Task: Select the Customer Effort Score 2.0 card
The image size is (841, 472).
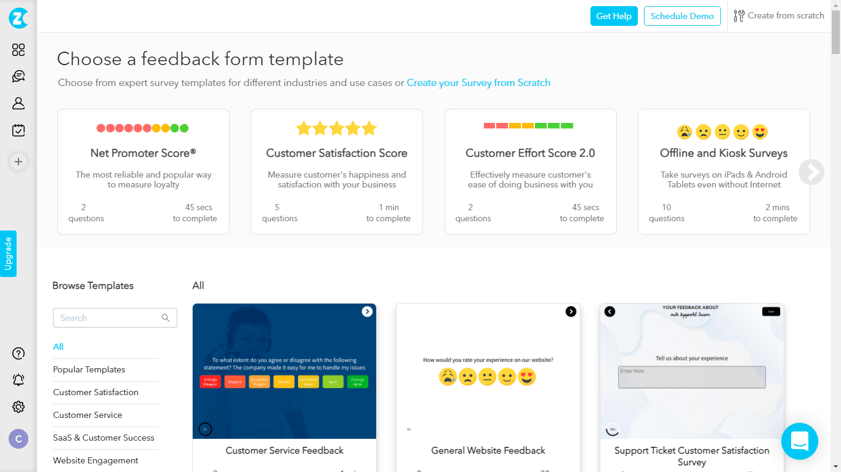Action: point(530,172)
